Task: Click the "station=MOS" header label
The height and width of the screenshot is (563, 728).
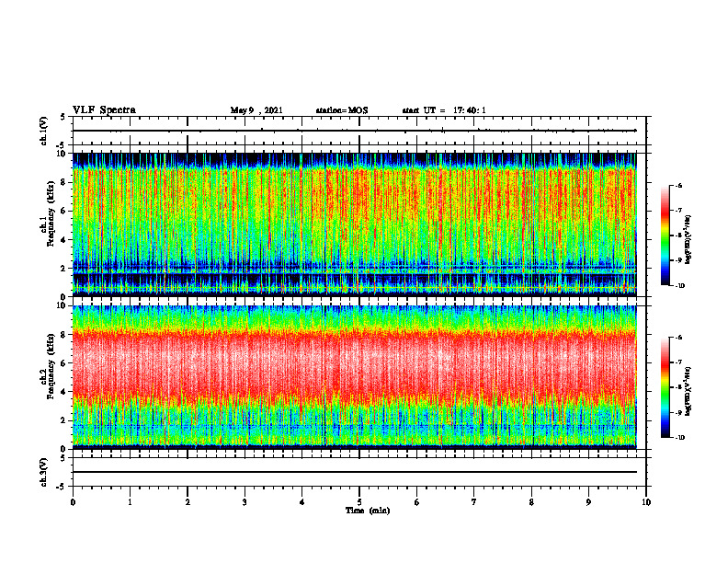Action: coord(342,110)
